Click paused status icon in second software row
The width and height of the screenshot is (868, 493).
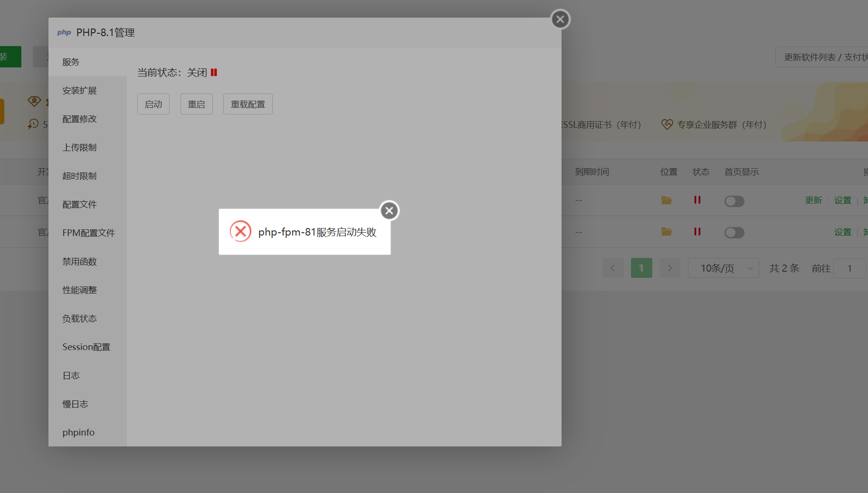click(697, 232)
